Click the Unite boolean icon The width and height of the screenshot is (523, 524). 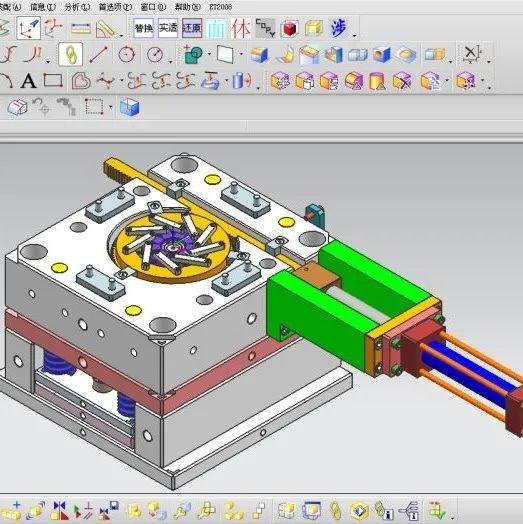pyautogui.click(x=193, y=54)
